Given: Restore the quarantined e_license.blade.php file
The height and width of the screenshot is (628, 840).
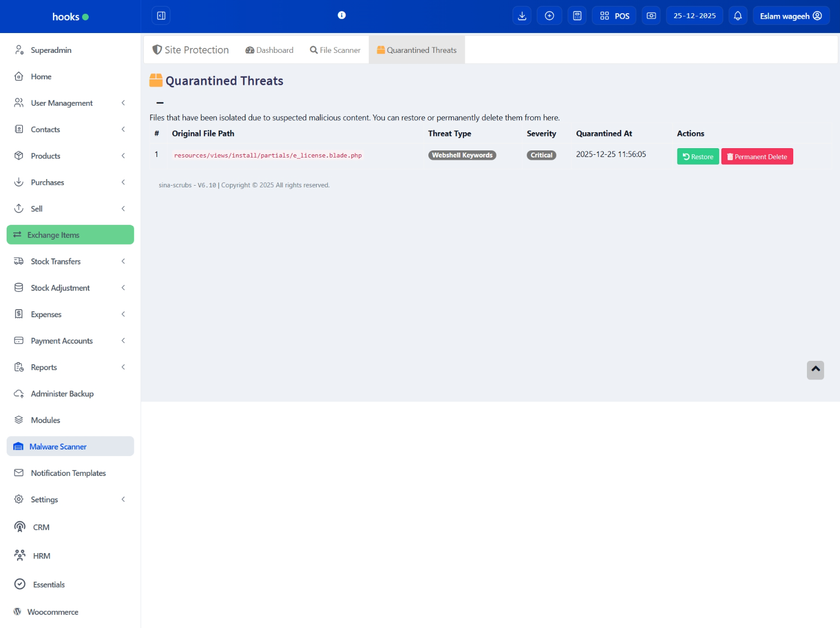Looking at the screenshot, I should 698,156.
